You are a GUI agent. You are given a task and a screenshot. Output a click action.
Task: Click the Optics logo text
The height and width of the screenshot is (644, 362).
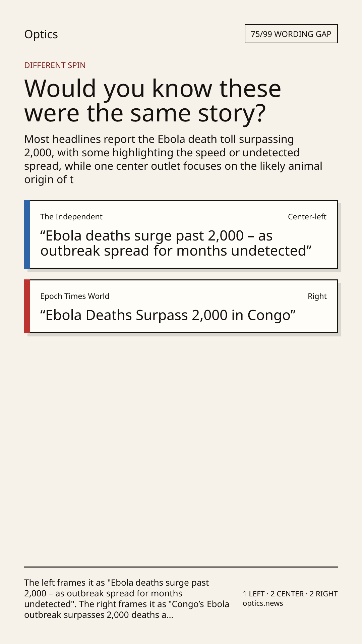[41, 34]
